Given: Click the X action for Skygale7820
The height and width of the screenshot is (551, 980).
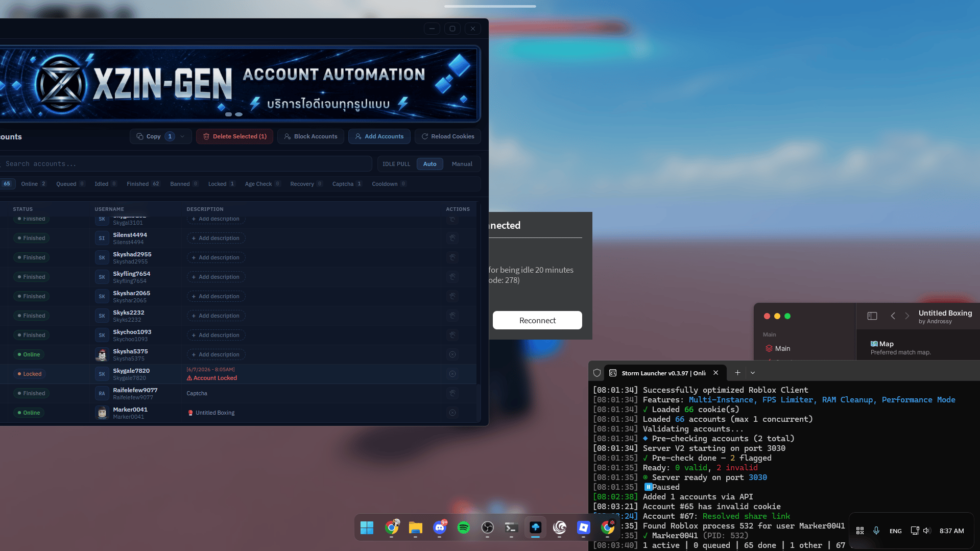Looking at the screenshot, I should pos(452,374).
